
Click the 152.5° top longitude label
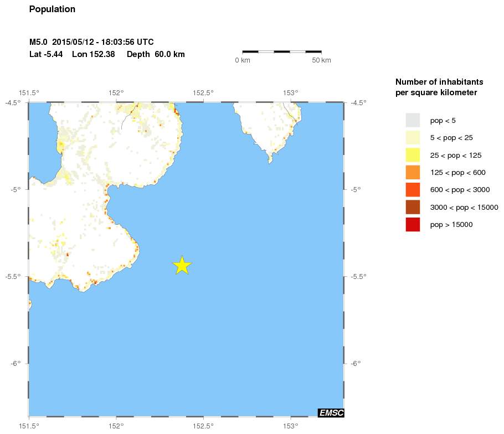pos(203,92)
